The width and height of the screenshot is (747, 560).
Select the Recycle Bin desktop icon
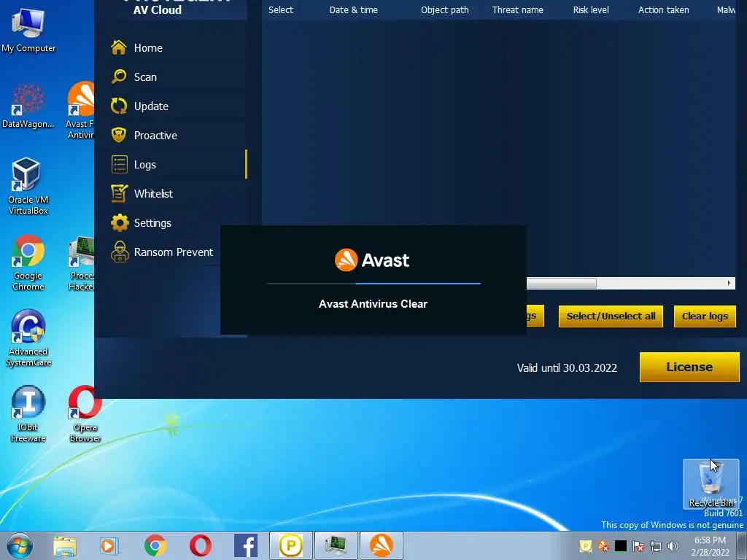(x=711, y=484)
